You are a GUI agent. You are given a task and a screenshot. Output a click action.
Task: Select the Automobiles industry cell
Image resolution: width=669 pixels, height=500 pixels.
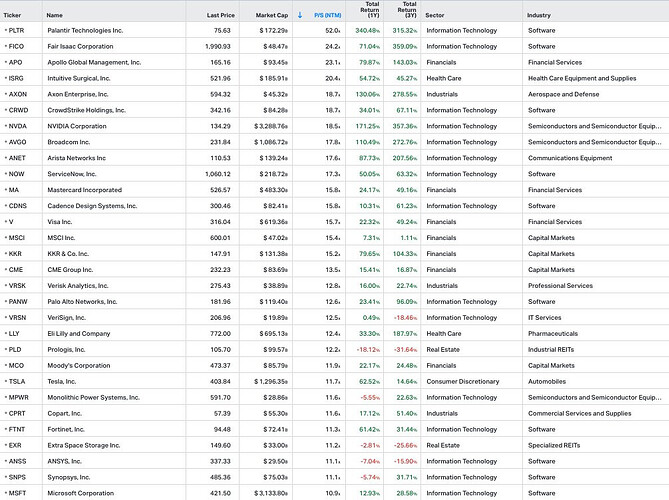(x=547, y=381)
